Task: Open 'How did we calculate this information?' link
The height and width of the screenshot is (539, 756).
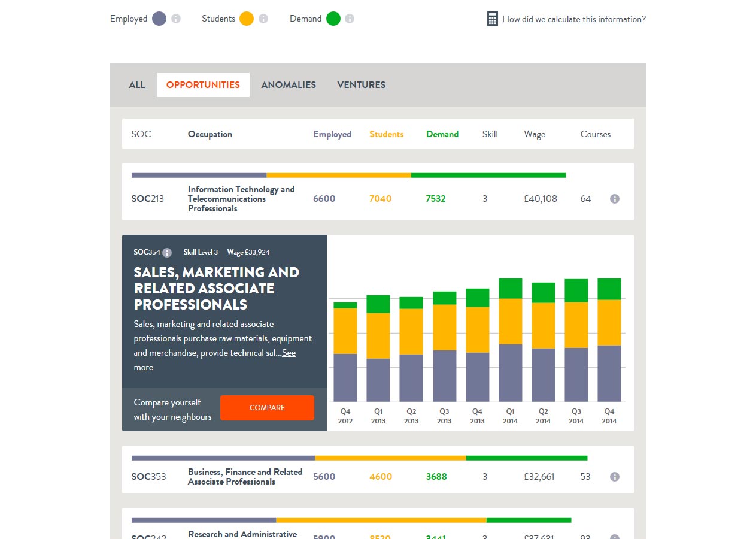Action: tap(573, 19)
